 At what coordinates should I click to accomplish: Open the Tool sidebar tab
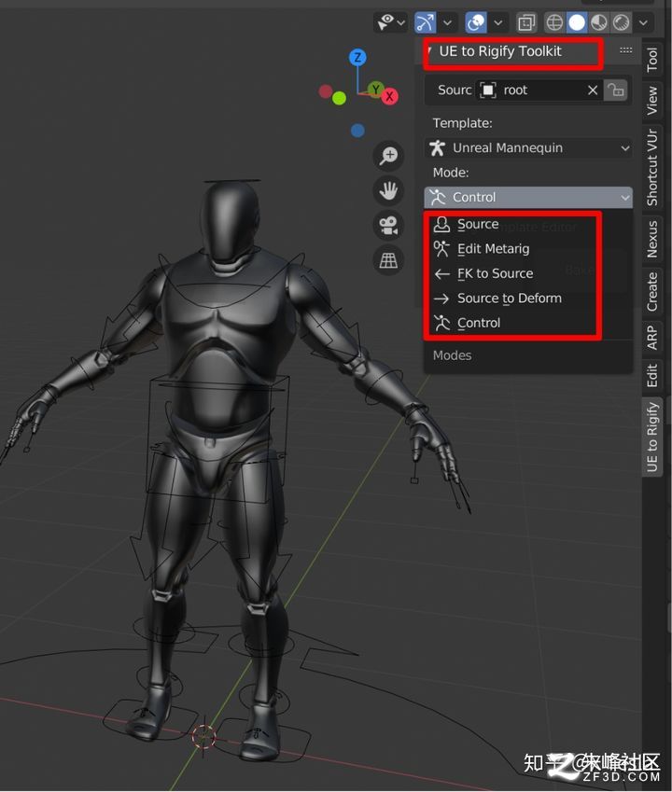652,59
